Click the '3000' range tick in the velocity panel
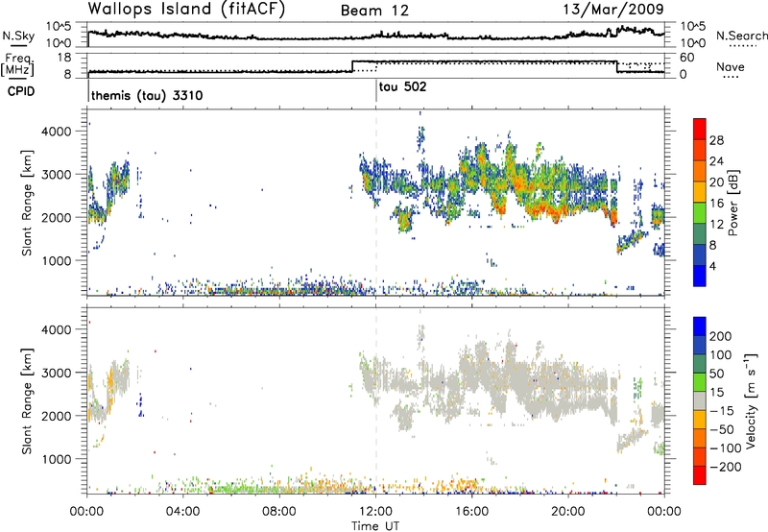The width and height of the screenshot is (768, 532). point(57,373)
